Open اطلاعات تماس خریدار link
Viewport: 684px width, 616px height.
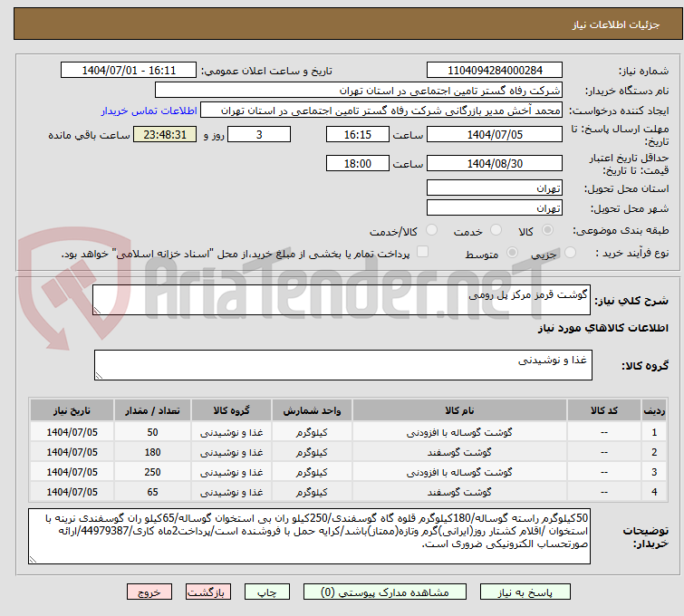[x=149, y=111]
